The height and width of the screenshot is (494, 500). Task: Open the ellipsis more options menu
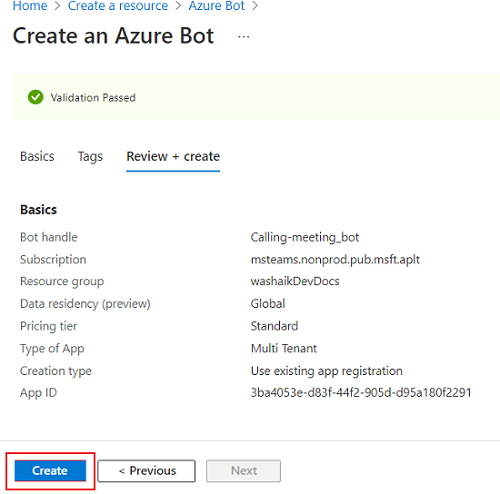244,37
